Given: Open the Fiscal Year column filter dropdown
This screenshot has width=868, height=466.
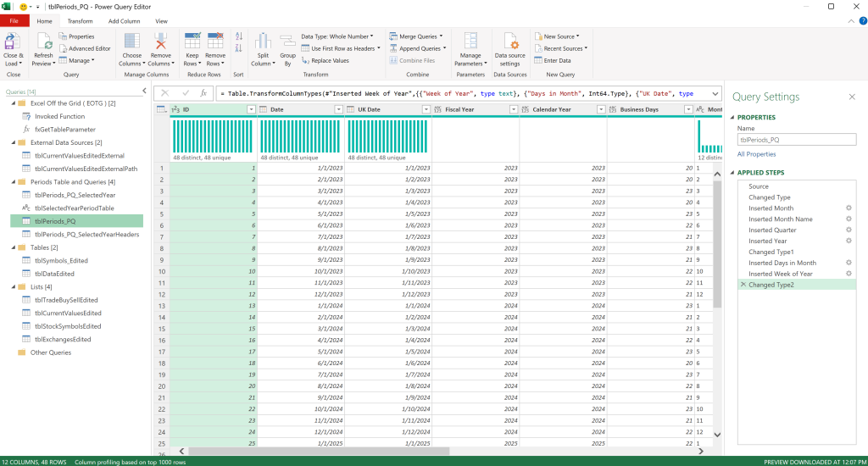Looking at the screenshot, I should 514,109.
